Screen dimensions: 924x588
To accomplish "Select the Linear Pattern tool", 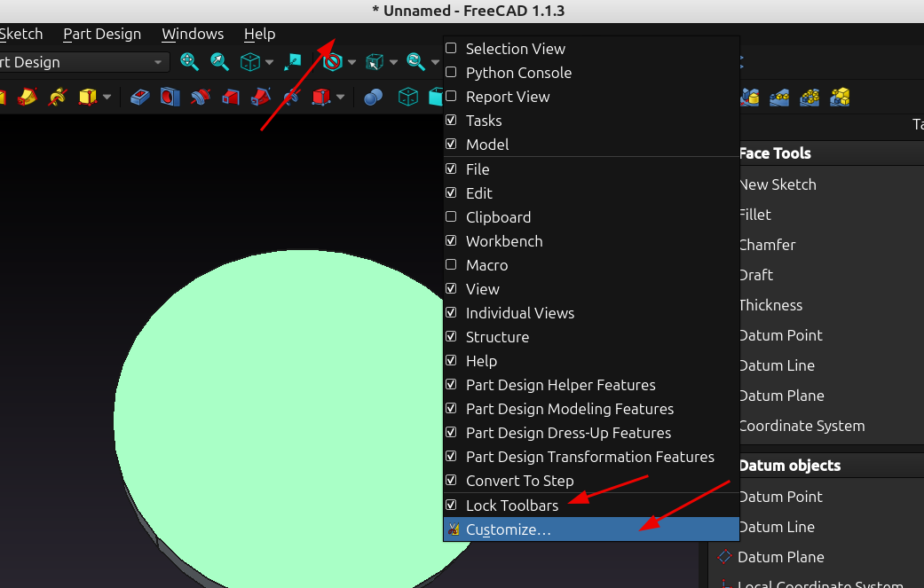I will click(779, 97).
